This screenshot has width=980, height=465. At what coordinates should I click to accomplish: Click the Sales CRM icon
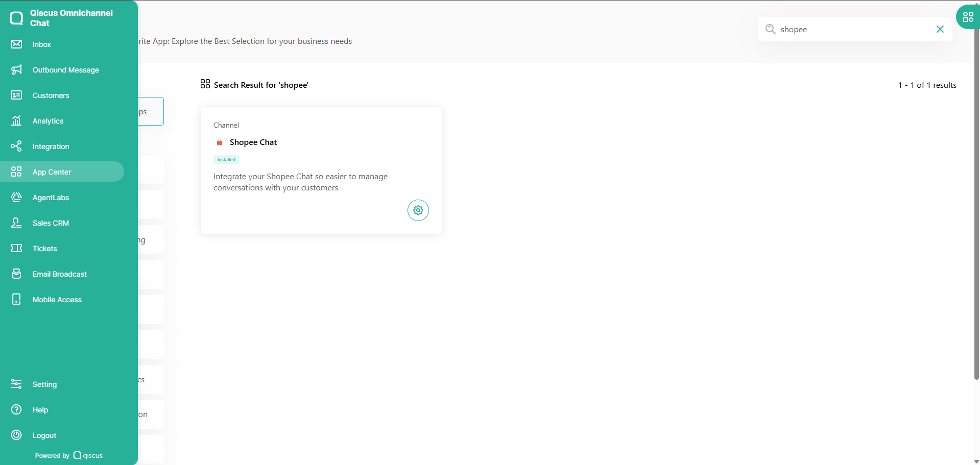pyautogui.click(x=16, y=223)
